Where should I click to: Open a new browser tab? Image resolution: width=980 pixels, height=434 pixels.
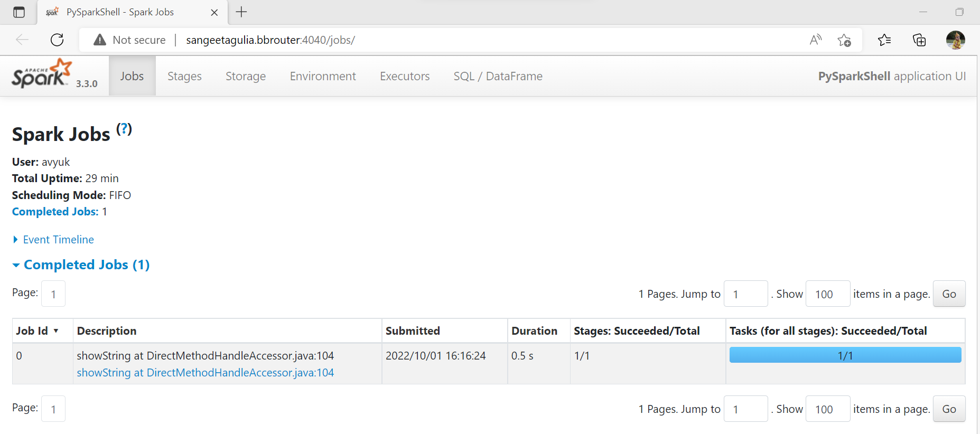tap(241, 12)
